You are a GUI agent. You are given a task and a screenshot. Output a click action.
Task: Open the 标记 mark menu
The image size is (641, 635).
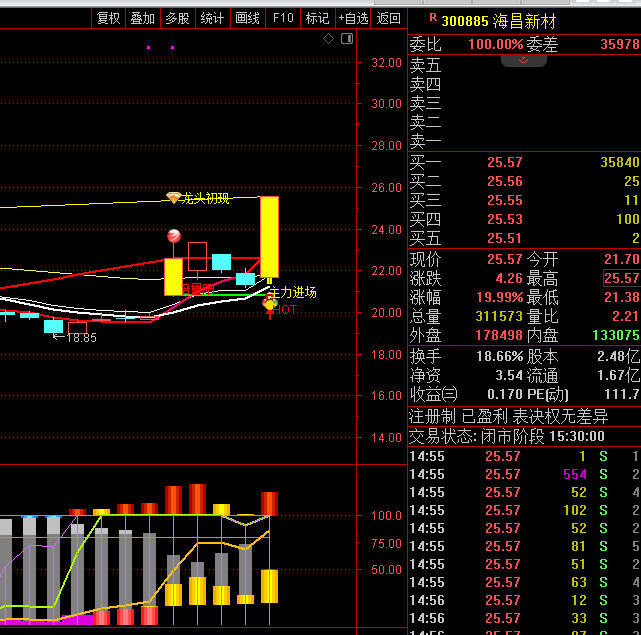click(x=317, y=18)
